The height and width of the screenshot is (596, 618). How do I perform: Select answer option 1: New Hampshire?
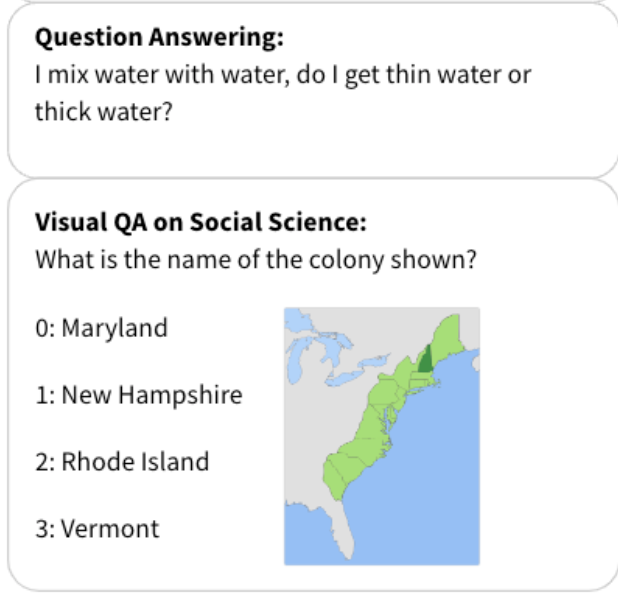138,395
